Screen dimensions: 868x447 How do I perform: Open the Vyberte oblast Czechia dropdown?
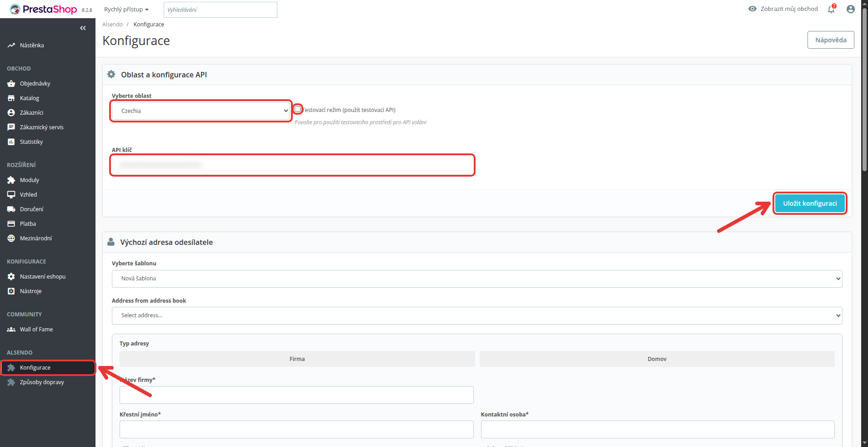201,111
